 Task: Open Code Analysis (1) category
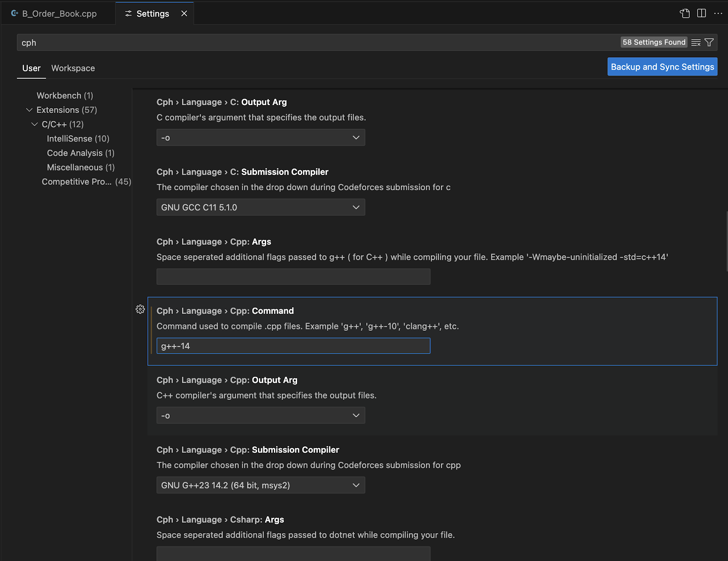[81, 153]
